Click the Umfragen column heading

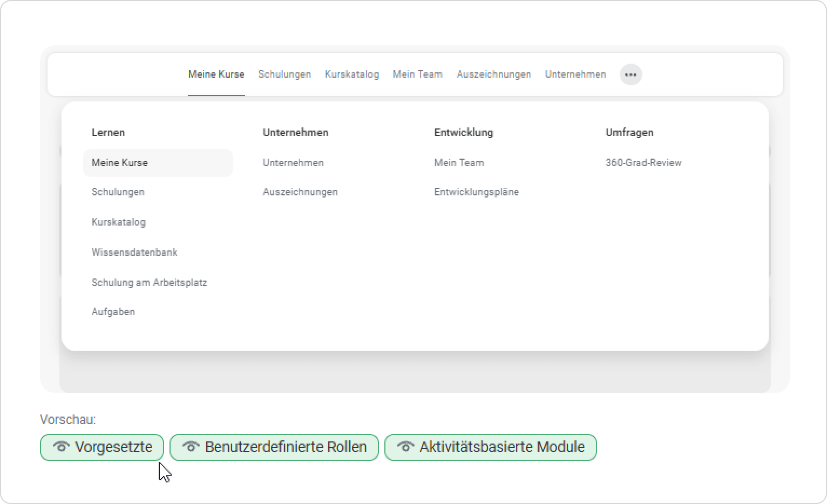pyautogui.click(x=629, y=133)
